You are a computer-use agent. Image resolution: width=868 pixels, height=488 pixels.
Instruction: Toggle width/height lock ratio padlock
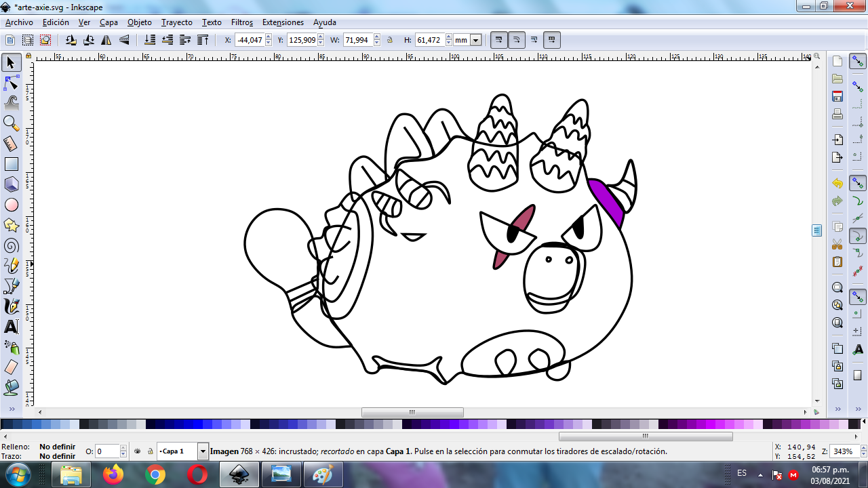point(390,40)
